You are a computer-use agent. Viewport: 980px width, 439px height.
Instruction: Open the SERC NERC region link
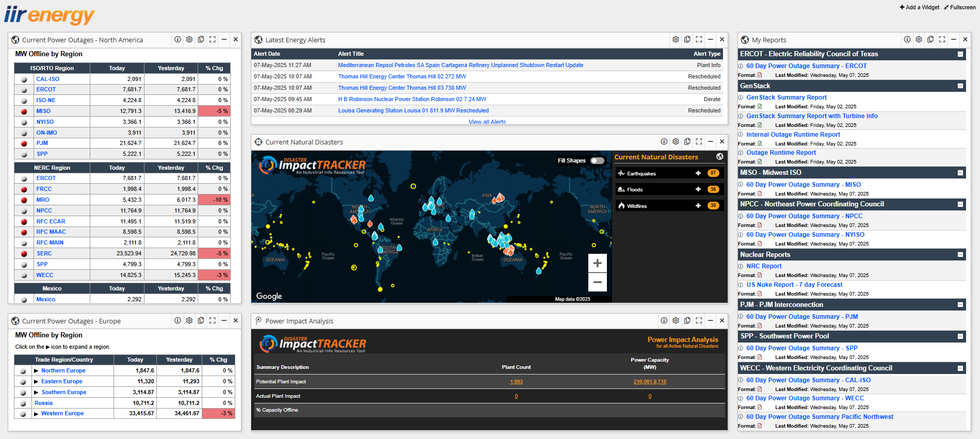(x=44, y=253)
